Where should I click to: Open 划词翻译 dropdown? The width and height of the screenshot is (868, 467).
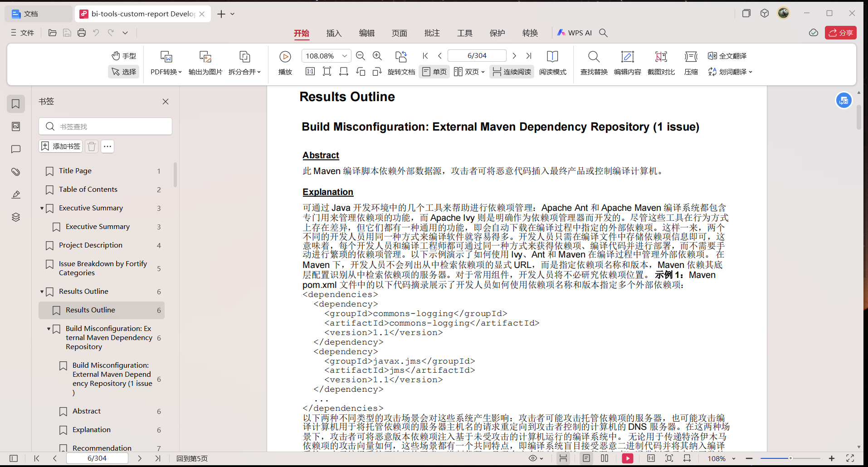click(730, 72)
